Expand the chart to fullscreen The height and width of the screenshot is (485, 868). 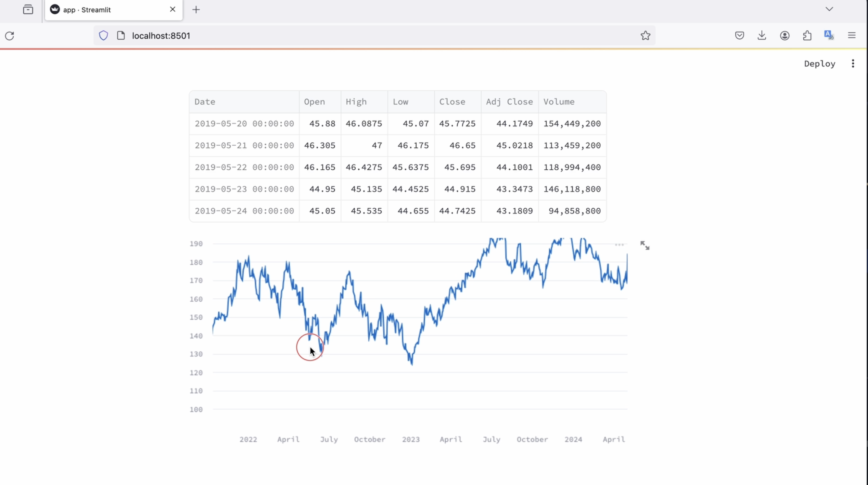(x=645, y=245)
